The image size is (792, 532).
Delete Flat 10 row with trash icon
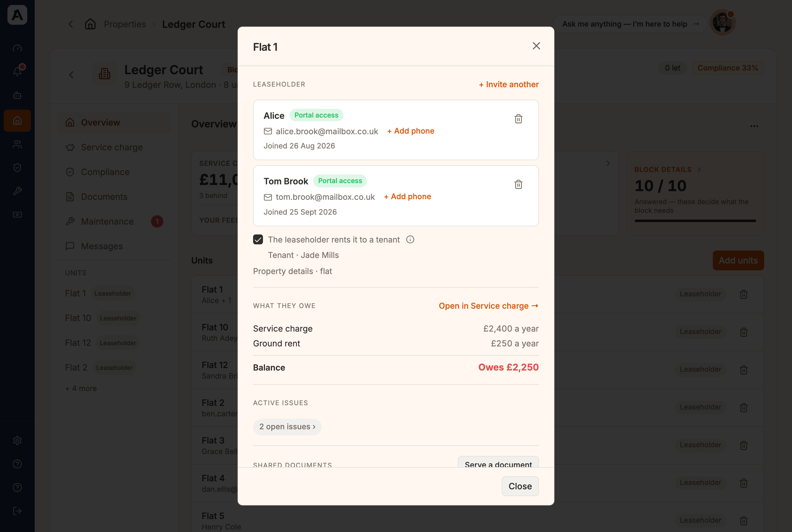[743, 332]
